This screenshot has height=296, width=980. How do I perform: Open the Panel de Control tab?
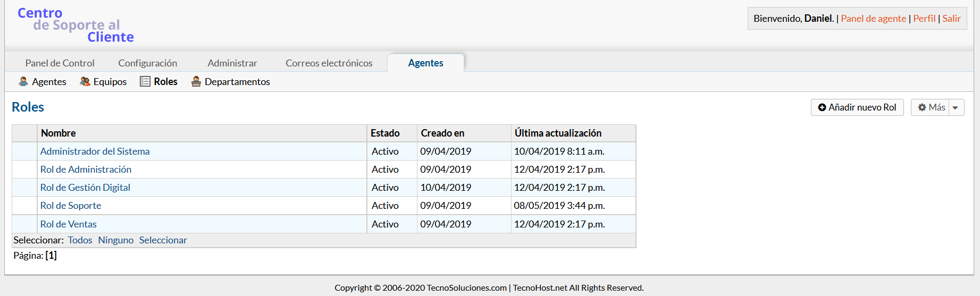(60, 63)
